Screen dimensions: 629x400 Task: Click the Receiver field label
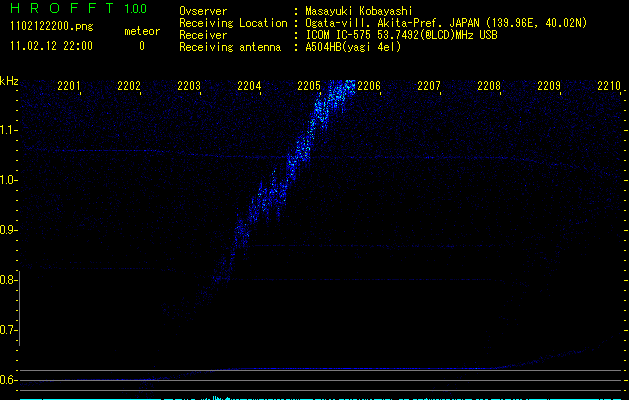203,35
